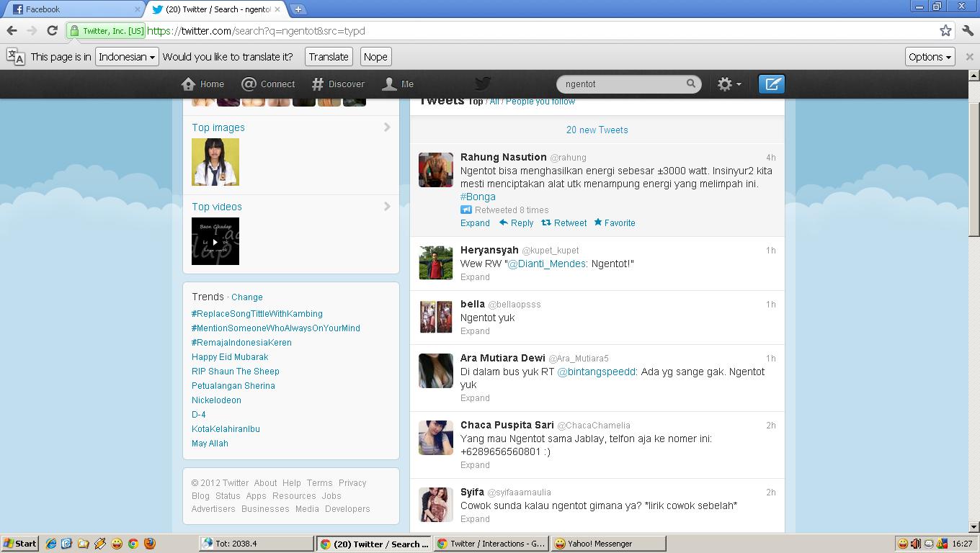Load the 20 new Tweets
Image resolution: width=980 pixels, height=553 pixels.
tap(597, 130)
